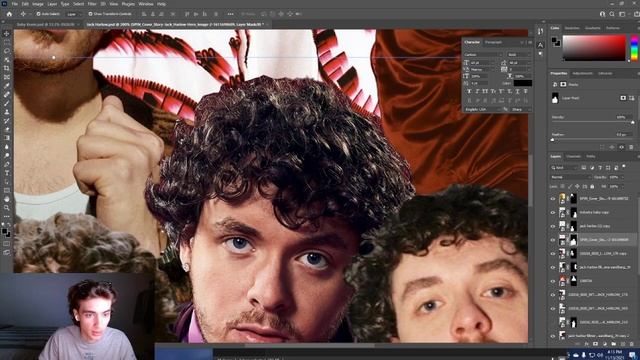Select the Eyedropper tool
The height and width of the screenshot is (360, 640).
[7, 86]
